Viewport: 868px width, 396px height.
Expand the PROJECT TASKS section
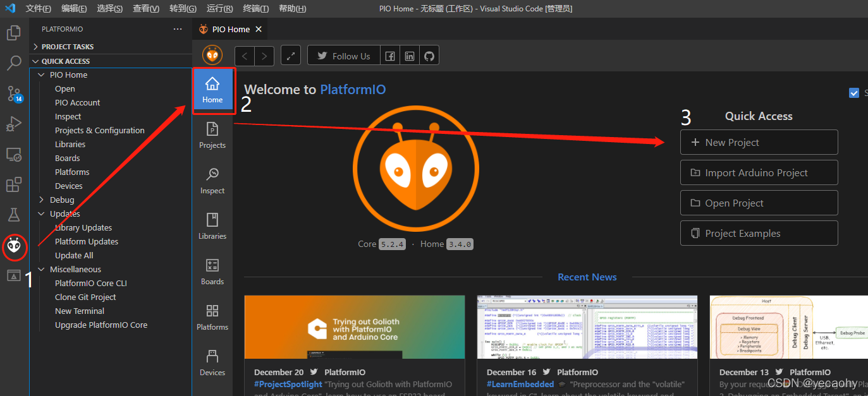pyautogui.click(x=111, y=47)
